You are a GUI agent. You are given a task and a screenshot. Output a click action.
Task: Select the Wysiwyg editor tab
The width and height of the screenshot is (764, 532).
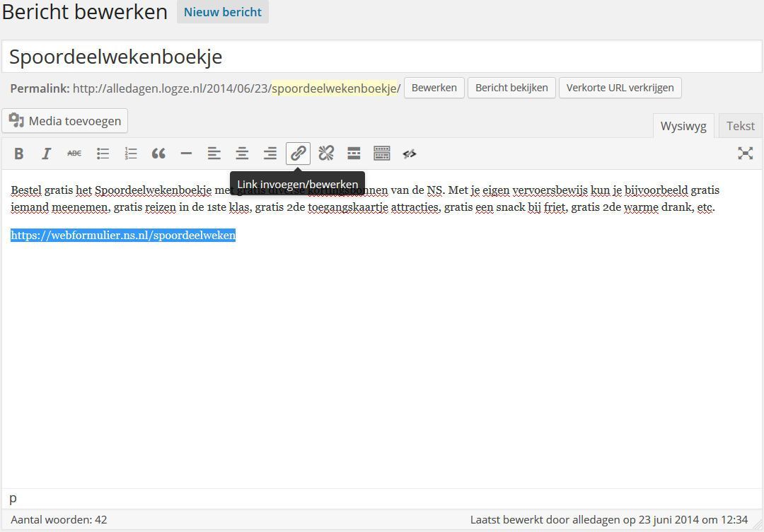(x=683, y=126)
